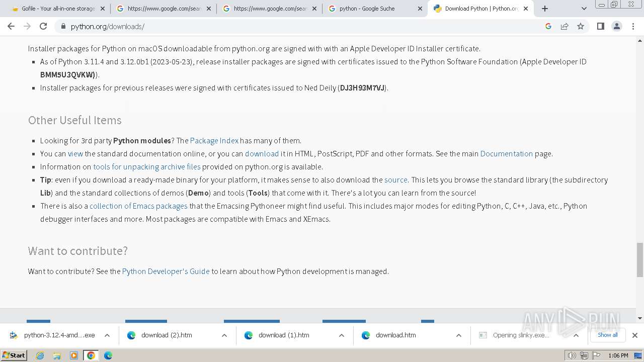644x362 pixels.
Task: Click bold text DJ3H93M7VJ
Action: 362,87
